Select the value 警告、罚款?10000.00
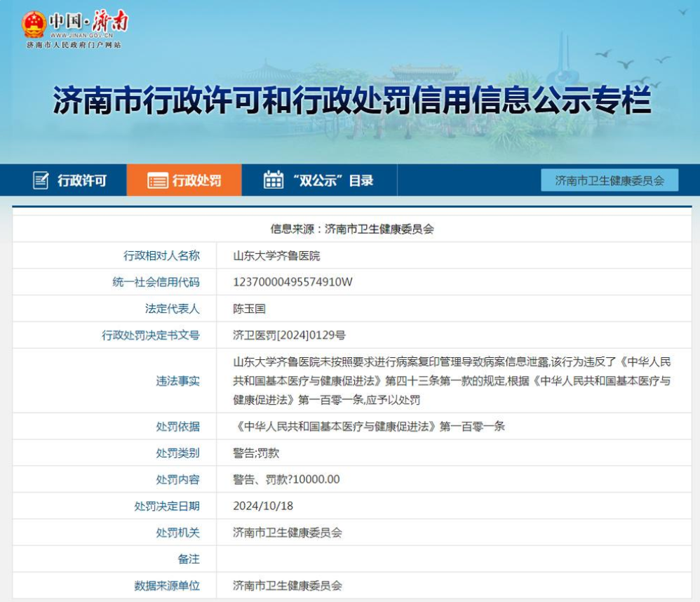Image resolution: width=700 pixels, height=602 pixels. [286, 480]
